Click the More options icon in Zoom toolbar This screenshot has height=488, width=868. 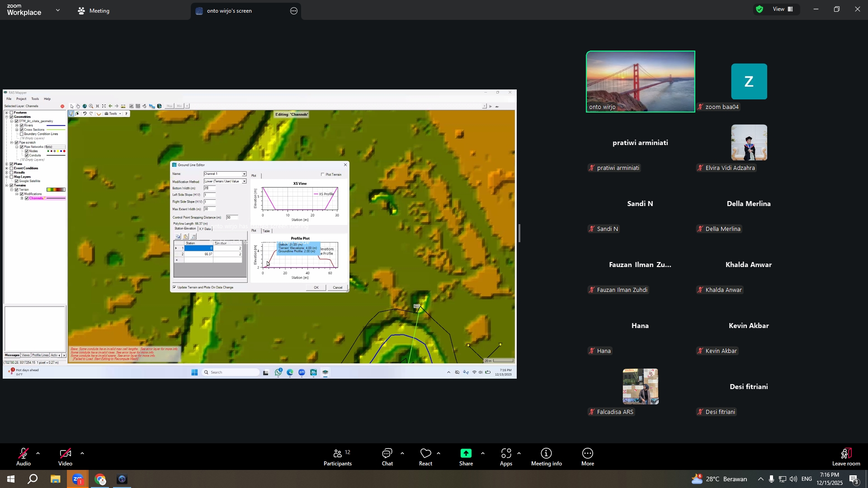click(x=588, y=453)
